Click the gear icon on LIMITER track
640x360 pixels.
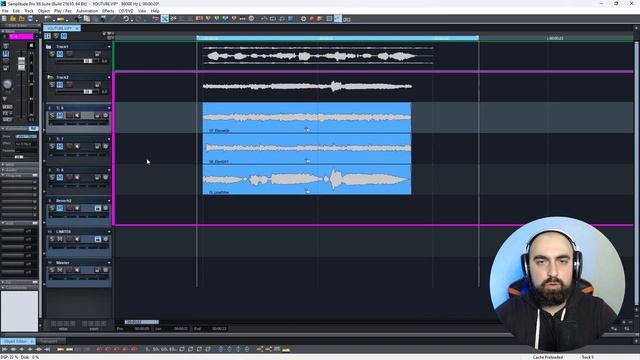pyautogui.click(x=106, y=239)
